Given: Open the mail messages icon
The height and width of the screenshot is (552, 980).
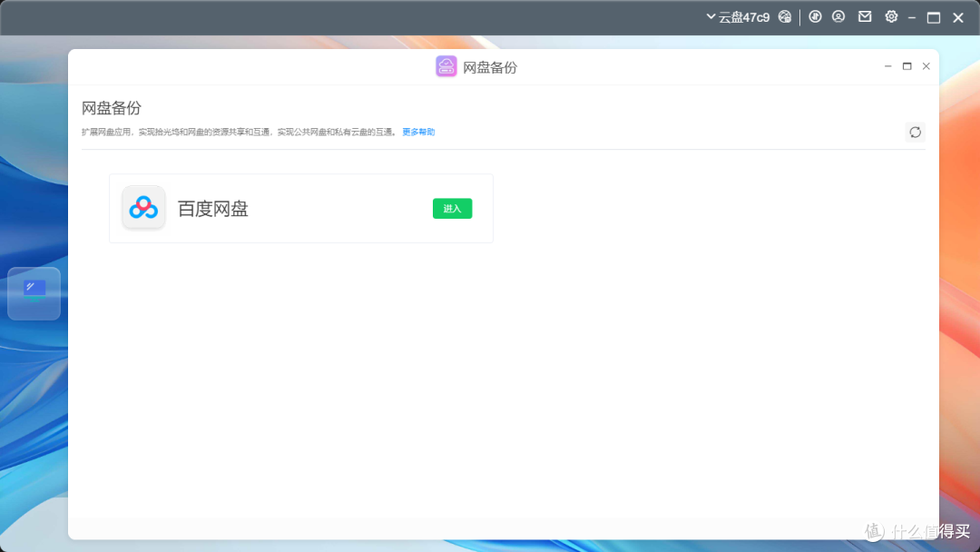Looking at the screenshot, I should 865,17.
